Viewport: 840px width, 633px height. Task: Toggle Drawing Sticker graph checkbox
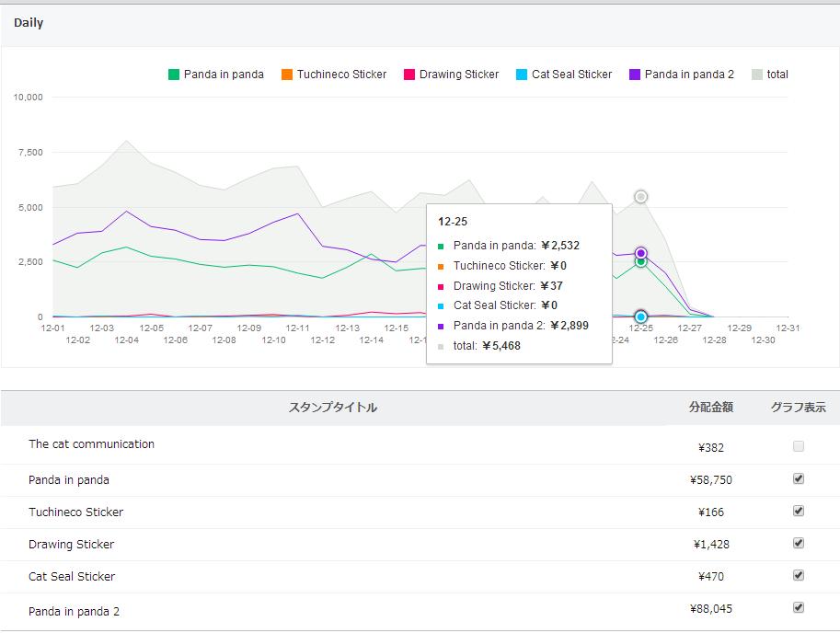click(x=799, y=543)
